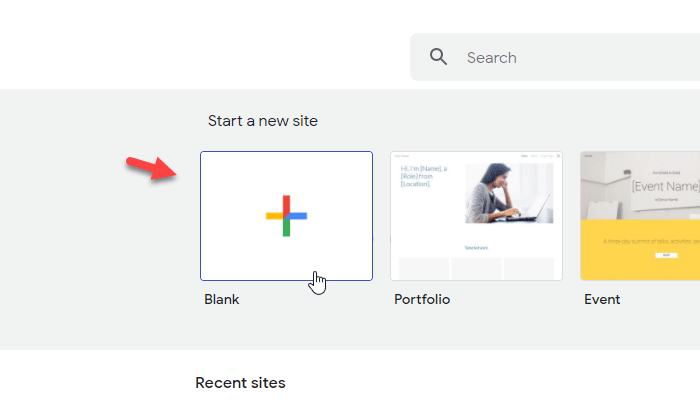The image size is (700, 406).
Task: Click the Portfolio template label
Action: click(422, 299)
